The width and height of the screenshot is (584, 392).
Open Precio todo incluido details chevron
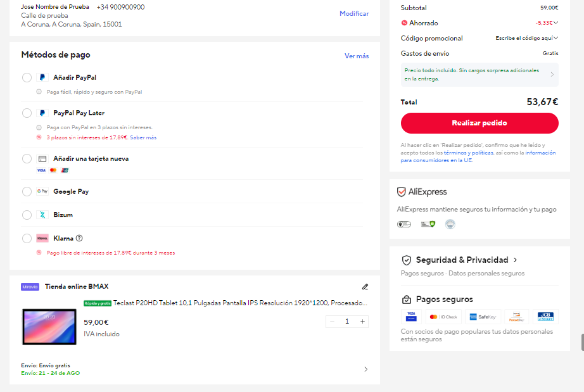pos(552,75)
